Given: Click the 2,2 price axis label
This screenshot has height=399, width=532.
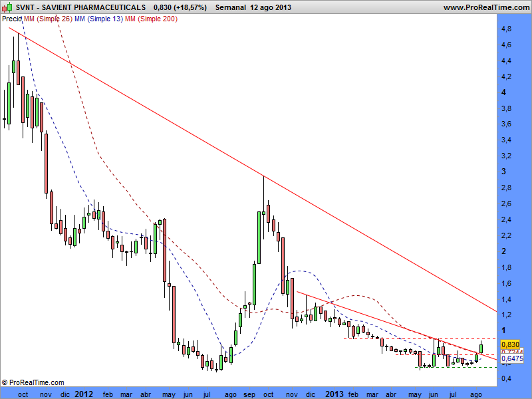Looking at the screenshot, I should click(507, 235).
